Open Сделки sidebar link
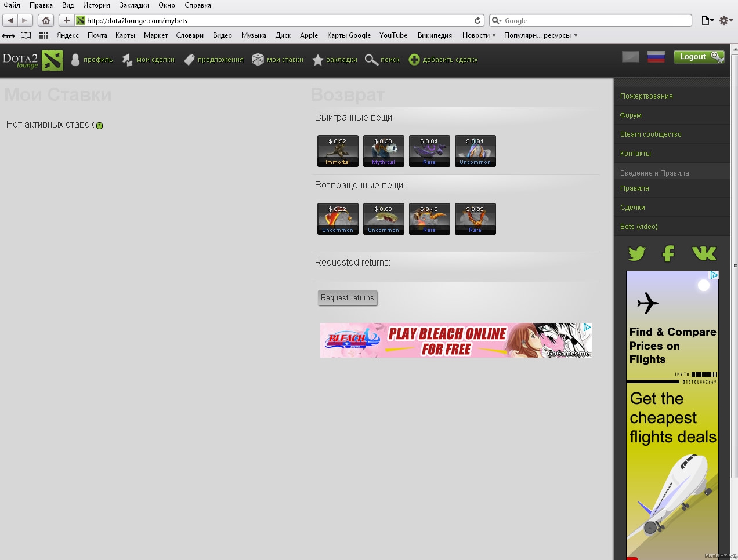 [x=632, y=208]
